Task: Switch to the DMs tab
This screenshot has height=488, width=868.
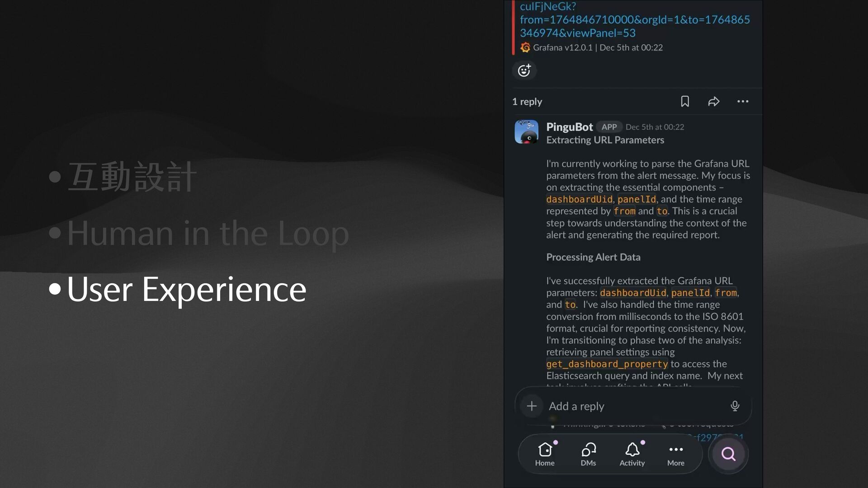Action: 588,454
